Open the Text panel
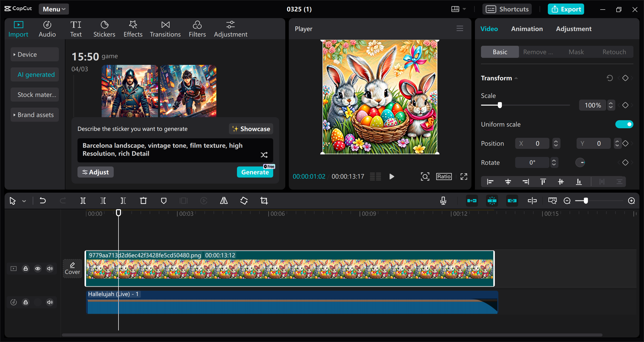 76,28
